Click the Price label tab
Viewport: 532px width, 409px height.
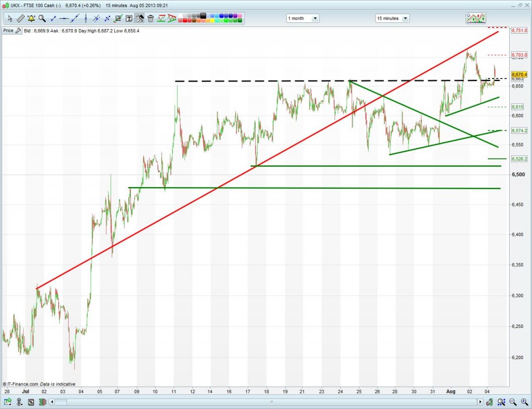(x=8, y=31)
